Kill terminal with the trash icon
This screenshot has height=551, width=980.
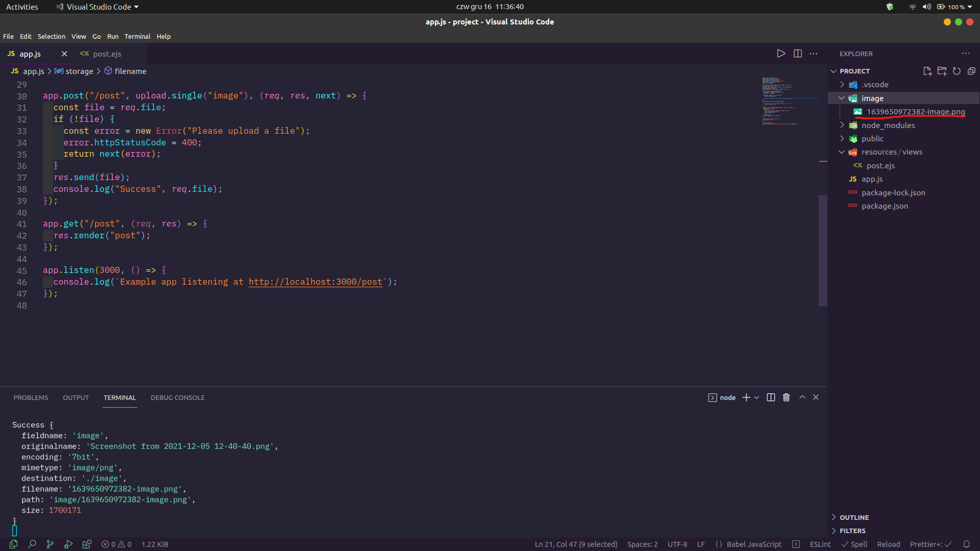tap(786, 397)
